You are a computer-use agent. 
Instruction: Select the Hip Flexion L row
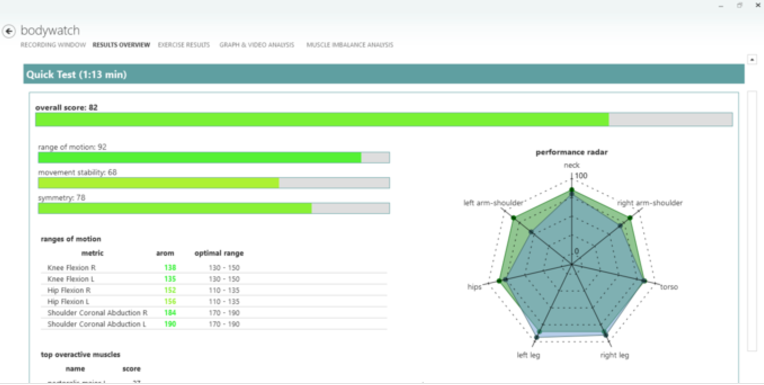(x=214, y=301)
